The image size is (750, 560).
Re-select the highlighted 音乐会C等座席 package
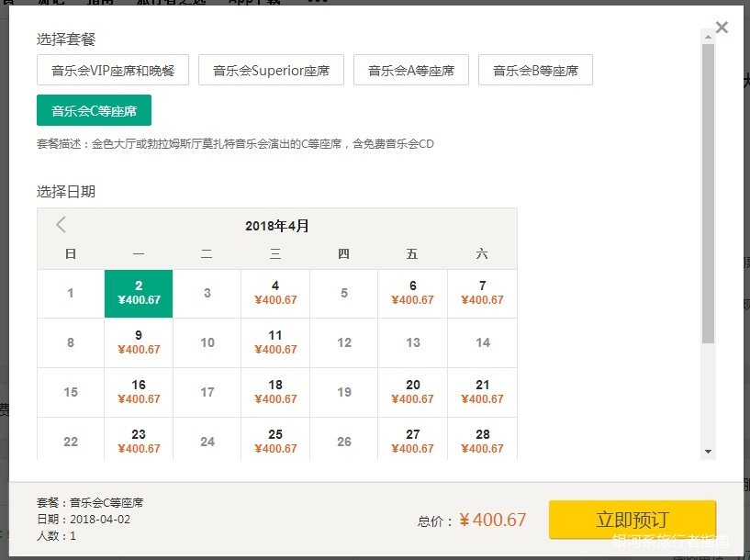(x=95, y=109)
